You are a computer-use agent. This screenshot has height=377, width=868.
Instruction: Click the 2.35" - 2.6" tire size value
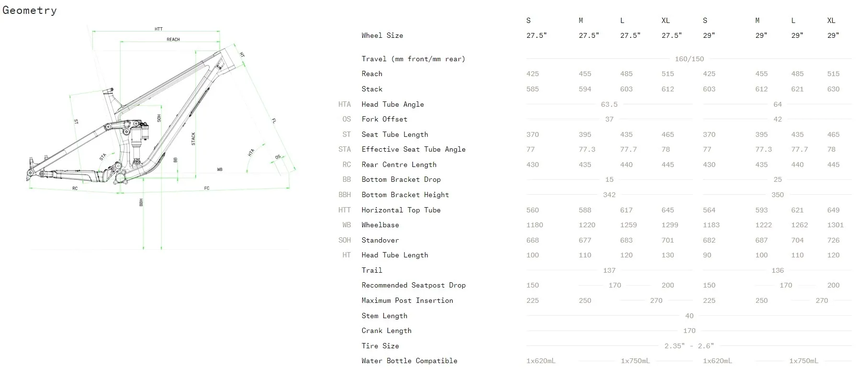[689, 346]
